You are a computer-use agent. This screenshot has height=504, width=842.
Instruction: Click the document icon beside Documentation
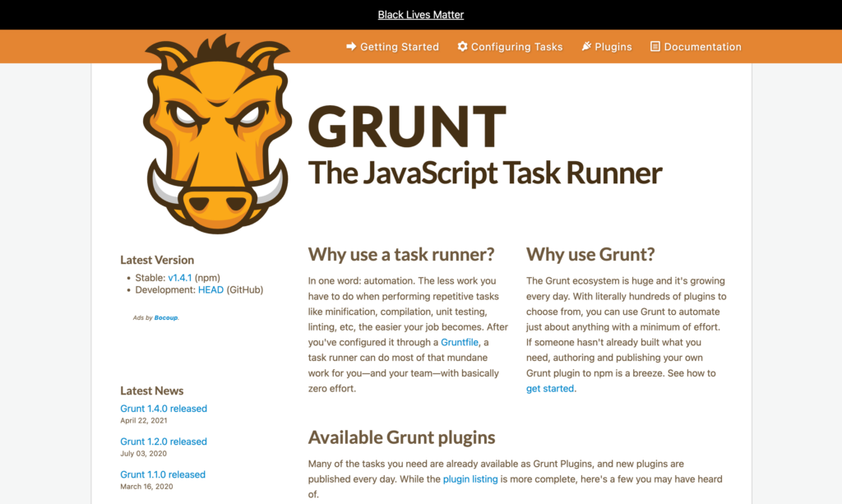(655, 47)
